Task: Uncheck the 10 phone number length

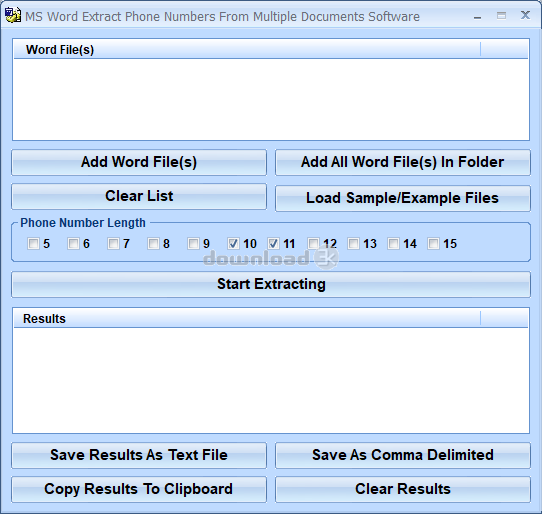Action: (x=233, y=244)
